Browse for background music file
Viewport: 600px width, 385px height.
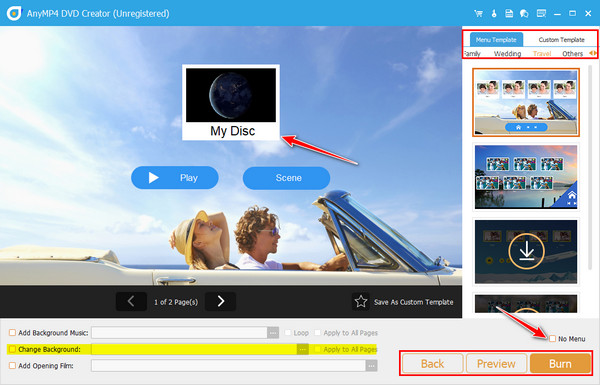pos(273,333)
